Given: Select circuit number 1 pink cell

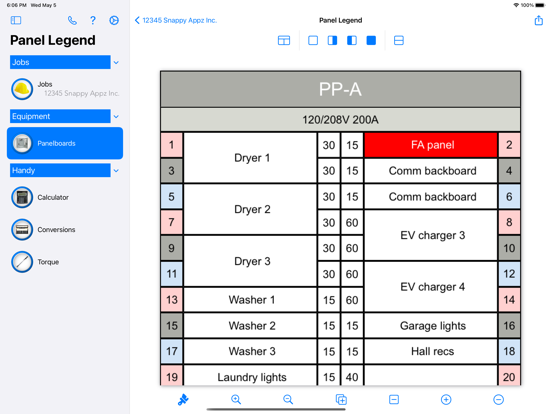Looking at the screenshot, I should 171,145.
